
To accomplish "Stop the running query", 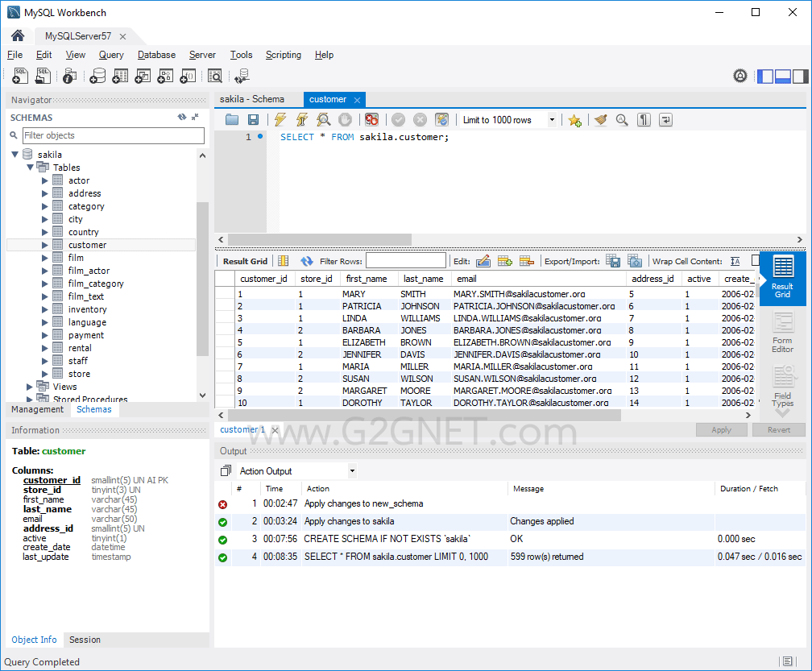I will 345,120.
